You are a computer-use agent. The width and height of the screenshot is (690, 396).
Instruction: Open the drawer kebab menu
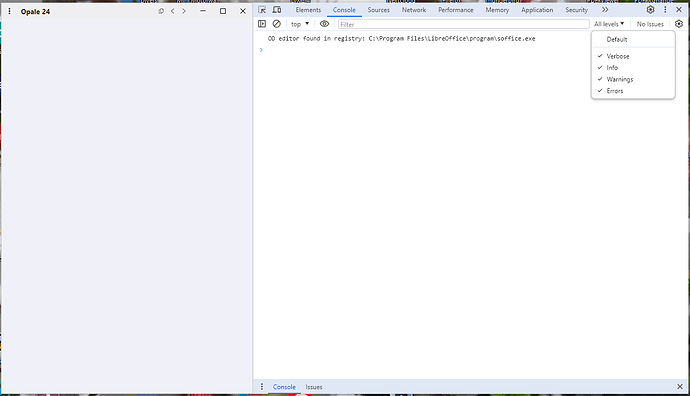click(x=262, y=387)
